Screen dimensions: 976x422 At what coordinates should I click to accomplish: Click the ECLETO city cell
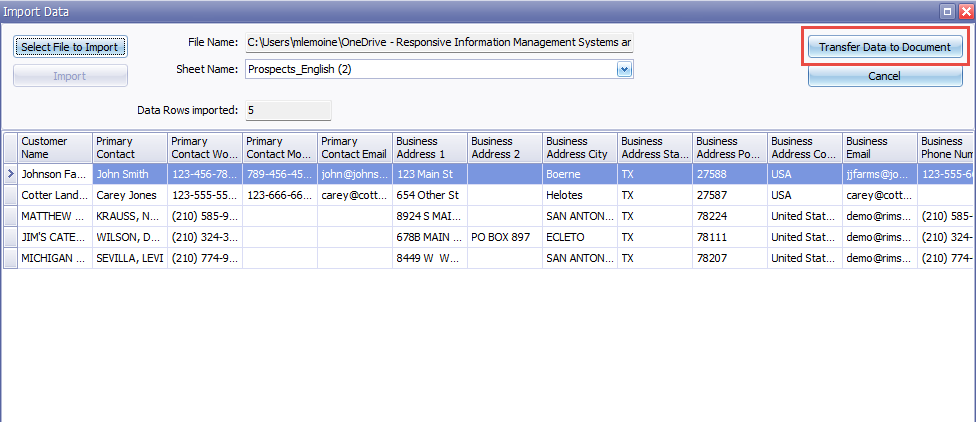pyautogui.click(x=580, y=237)
